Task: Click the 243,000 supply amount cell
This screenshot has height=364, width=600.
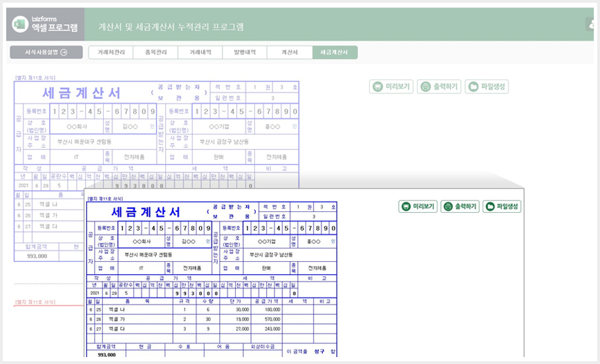Action: point(267,329)
